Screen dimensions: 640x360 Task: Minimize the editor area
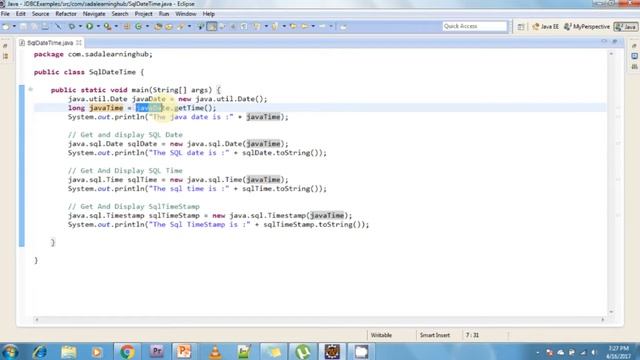pos(604,42)
